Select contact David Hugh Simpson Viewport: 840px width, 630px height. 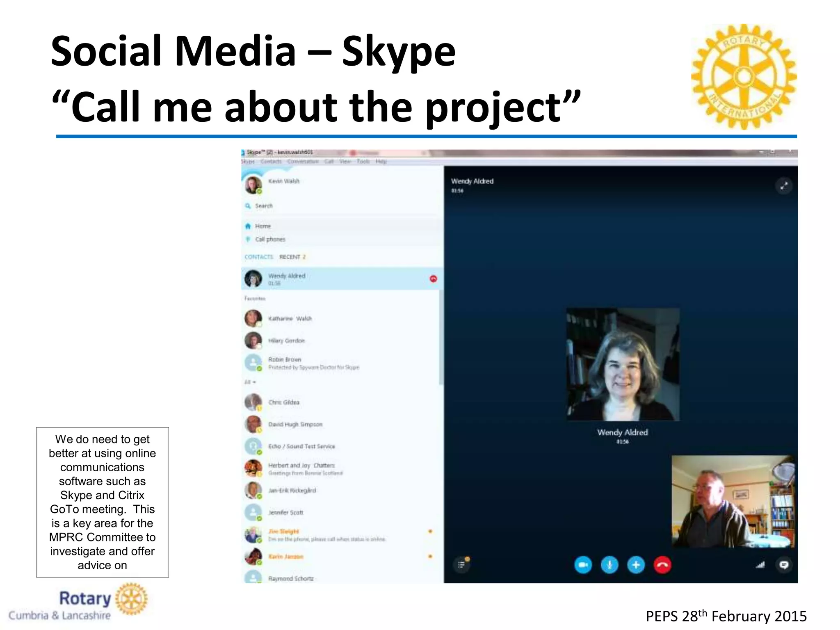click(x=342, y=425)
